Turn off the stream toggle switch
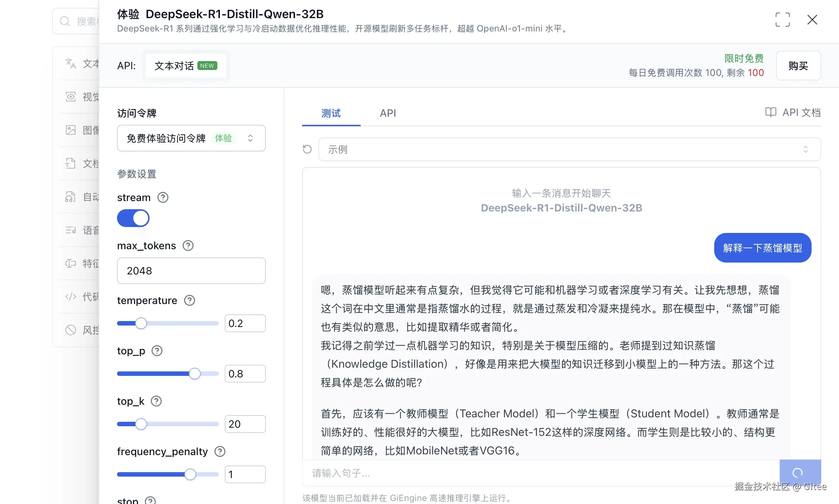Image resolution: width=839 pixels, height=504 pixels. tap(133, 218)
